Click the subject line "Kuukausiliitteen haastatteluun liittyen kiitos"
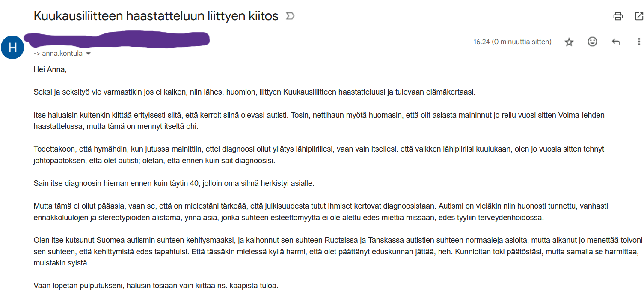Viewport: 644px width, 298px height. pyautogui.click(x=156, y=16)
